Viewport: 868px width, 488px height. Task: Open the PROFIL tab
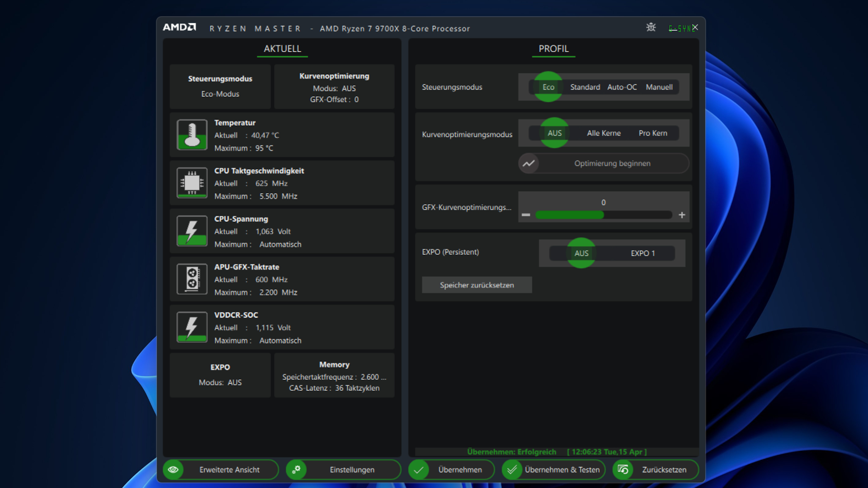554,49
